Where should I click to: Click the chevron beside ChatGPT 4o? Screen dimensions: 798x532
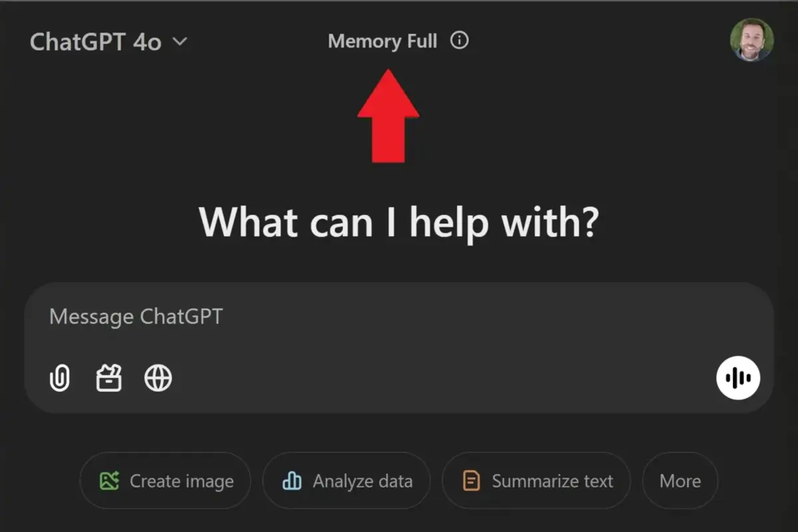click(x=180, y=42)
